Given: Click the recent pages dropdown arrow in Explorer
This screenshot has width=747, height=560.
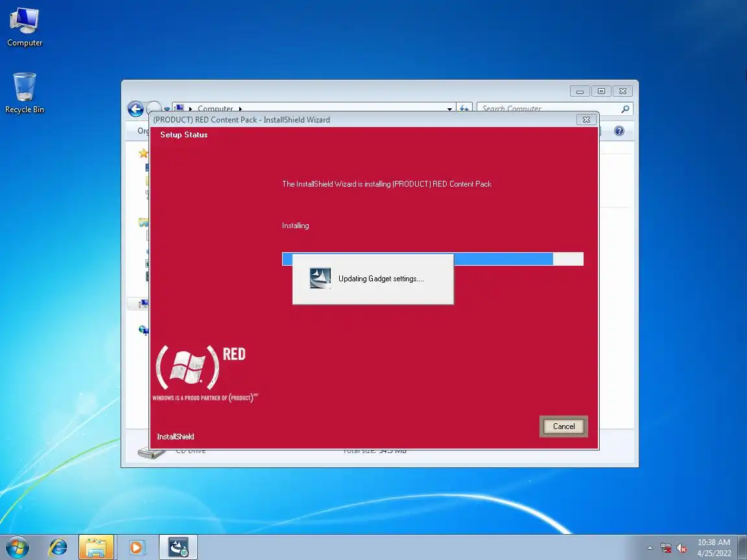Looking at the screenshot, I should point(167,109).
